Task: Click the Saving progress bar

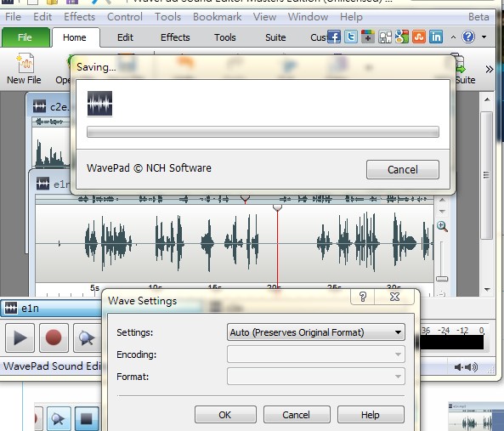Action: pos(263,132)
